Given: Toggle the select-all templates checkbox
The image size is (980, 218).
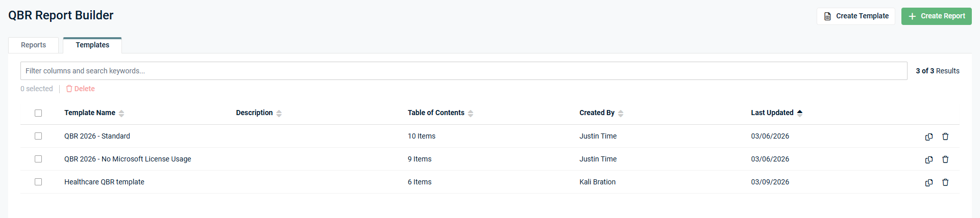Looking at the screenshot, I should [x=38, y=113].
